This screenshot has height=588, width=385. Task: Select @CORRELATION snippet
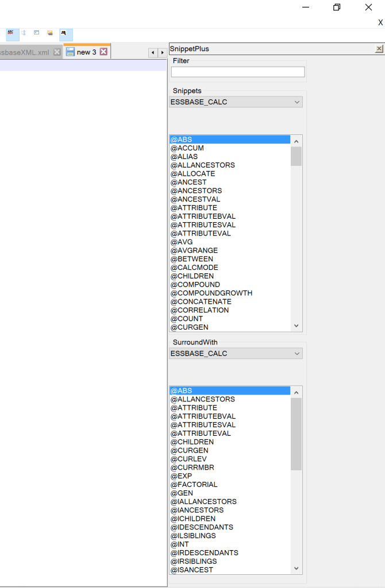coord(230,311)
